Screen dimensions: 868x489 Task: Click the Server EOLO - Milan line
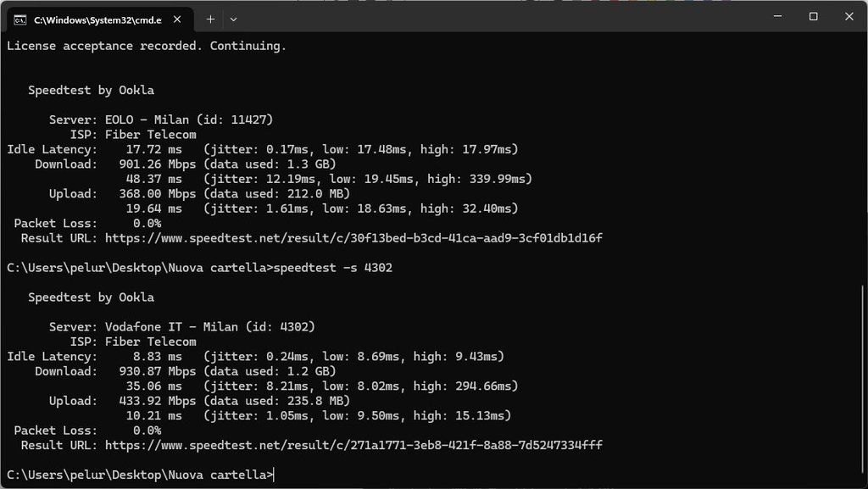click(161, 119)
